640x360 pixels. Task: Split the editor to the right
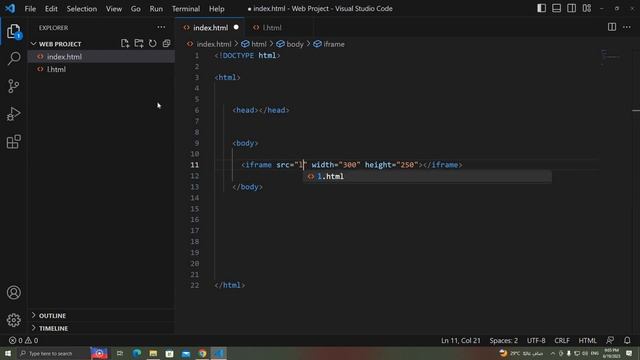[x=612, y=27]
